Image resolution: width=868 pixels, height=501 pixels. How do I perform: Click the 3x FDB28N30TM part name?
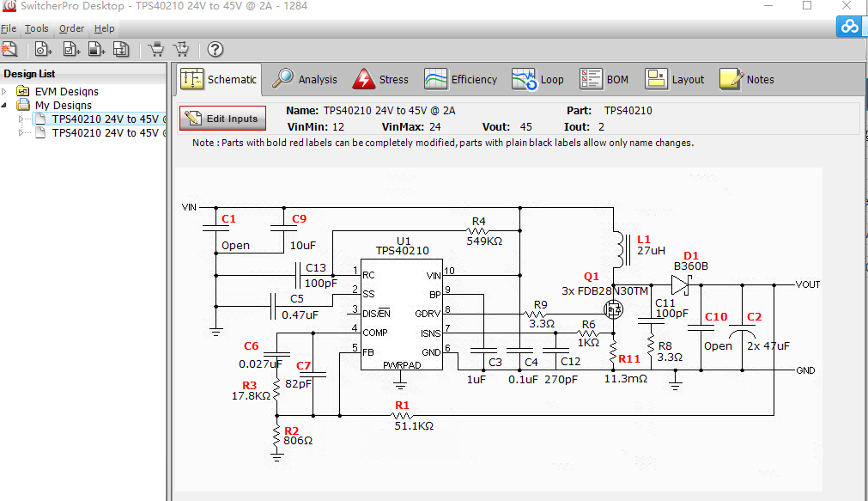pyautogui.click(x=604, y=291)
